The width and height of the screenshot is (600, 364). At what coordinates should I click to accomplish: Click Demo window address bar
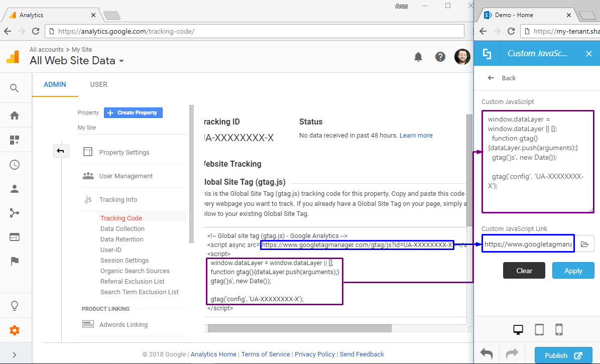click(x=561, y=32)
